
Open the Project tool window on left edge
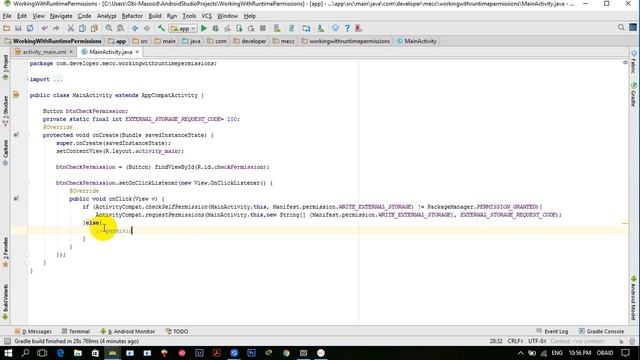pyautogui.click(x=5, y=67)
